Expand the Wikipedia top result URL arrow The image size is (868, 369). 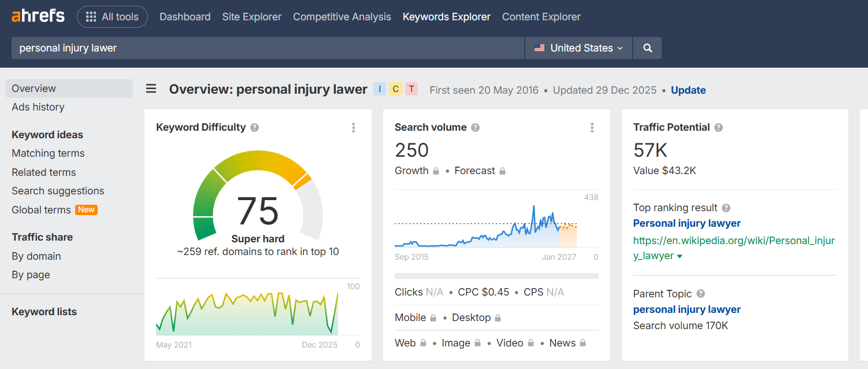pyautogui.click(x=680, y=256)
